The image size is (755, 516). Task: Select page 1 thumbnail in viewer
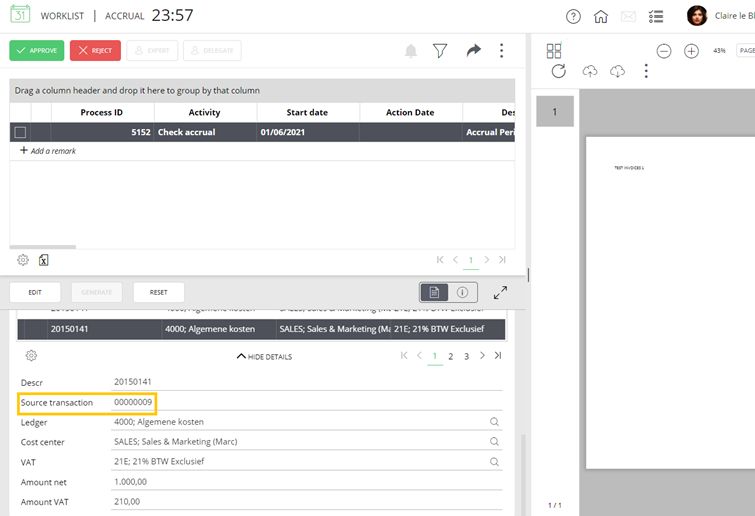554,112
